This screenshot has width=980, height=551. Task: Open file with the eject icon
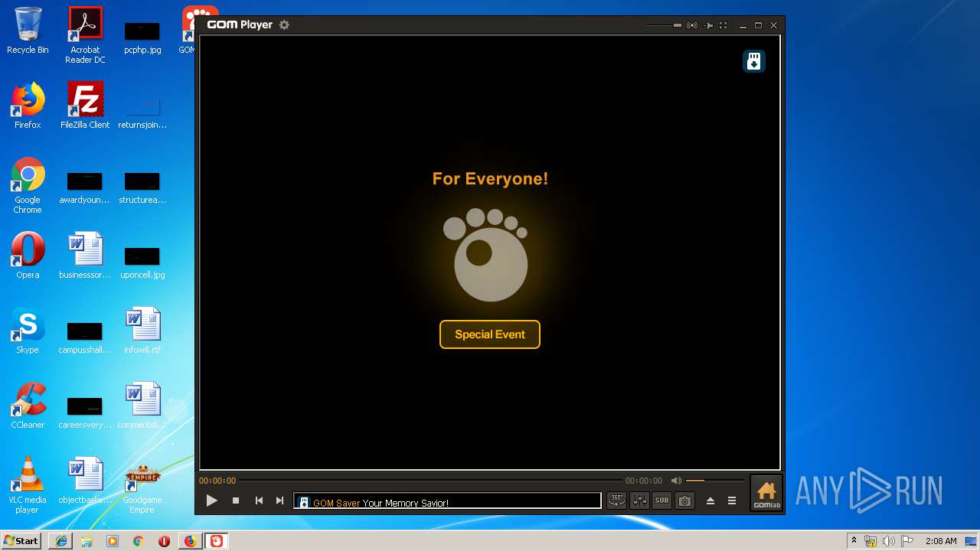pyautogui.click(x=710, y=500)
